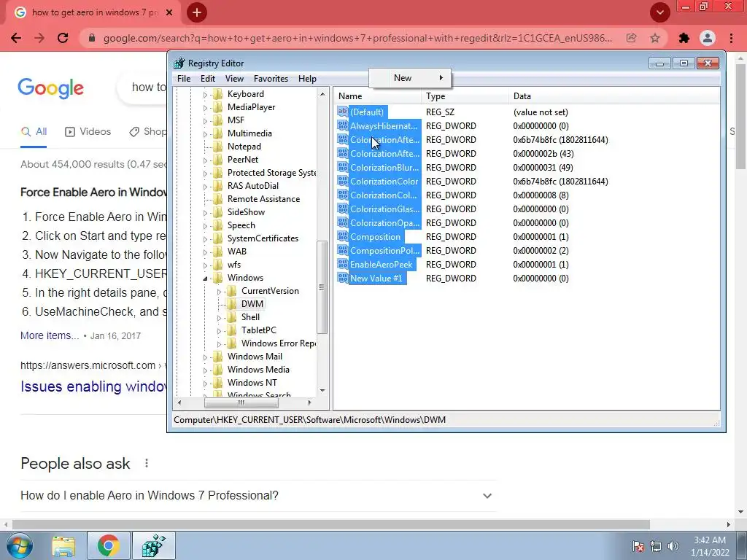
Task: Open 'People also ask' options dots
Action: click(147, 463)
